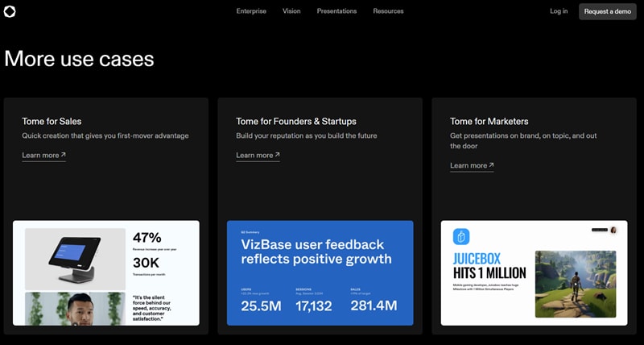The image size is (644, 345).
Task: Select the Tome for Marketers heading
Action: tap(489, 121)
